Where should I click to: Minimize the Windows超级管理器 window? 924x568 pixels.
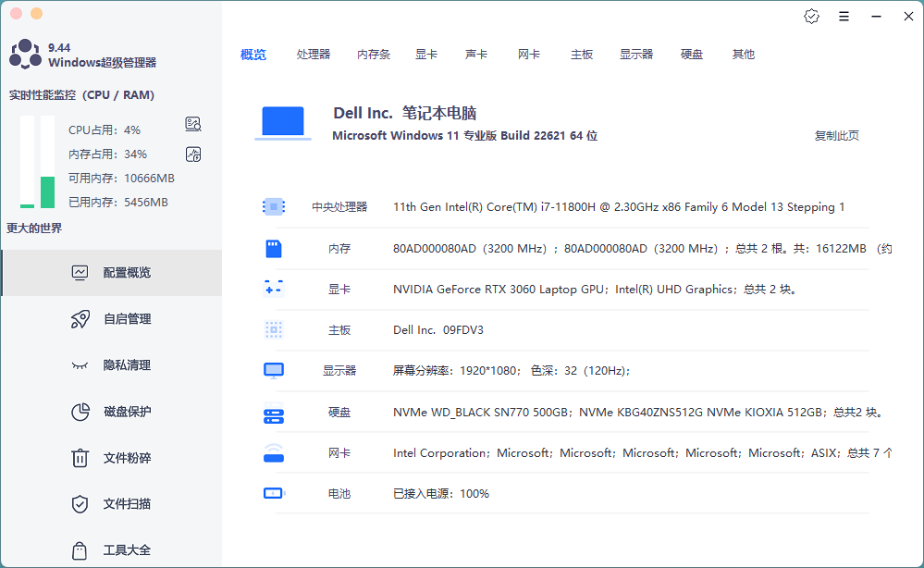point(876,17)
